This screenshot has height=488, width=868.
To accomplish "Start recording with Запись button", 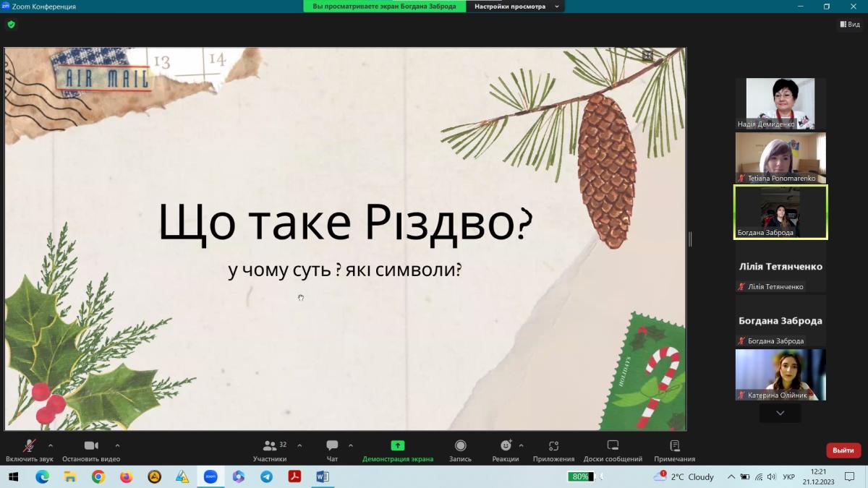I will 460,450.
